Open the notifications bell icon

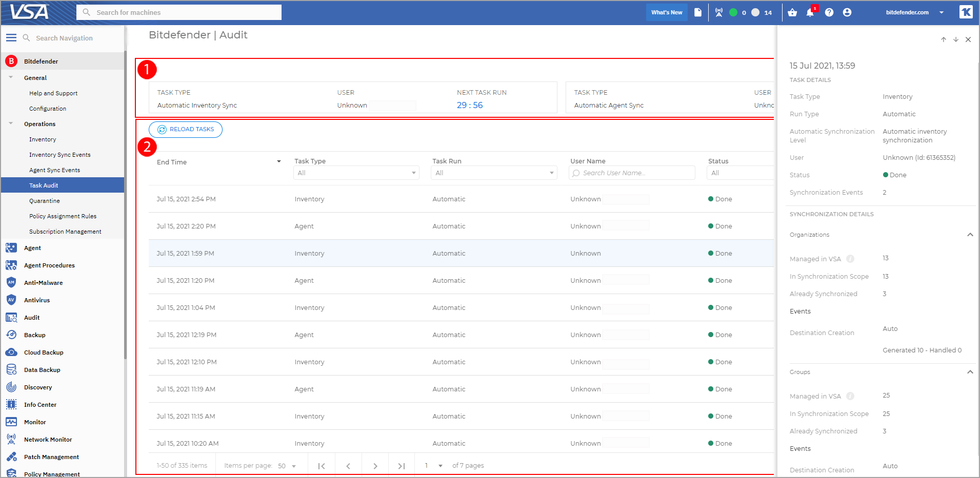click(x=810, y=13)
